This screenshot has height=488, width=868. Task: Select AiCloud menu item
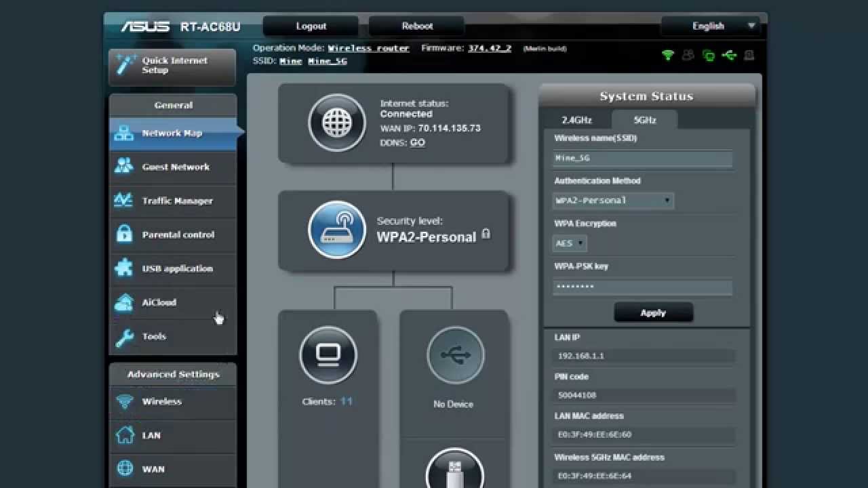tap(173, 302)
